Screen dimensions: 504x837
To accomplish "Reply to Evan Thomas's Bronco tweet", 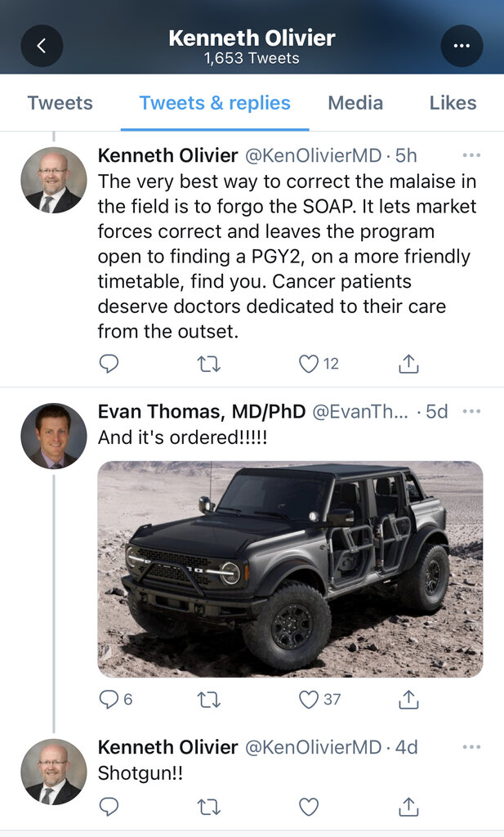I will coord(109,699).
